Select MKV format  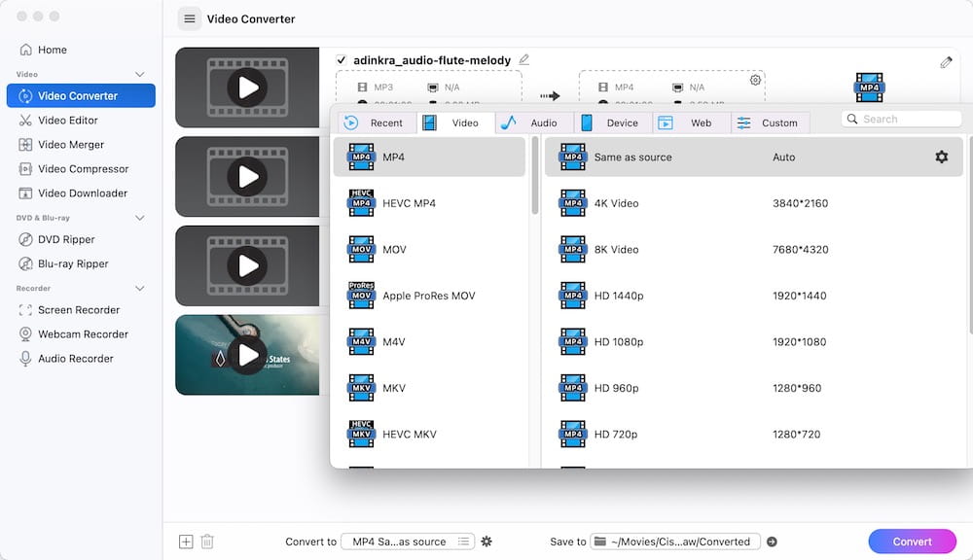click(x=429, y=388)
